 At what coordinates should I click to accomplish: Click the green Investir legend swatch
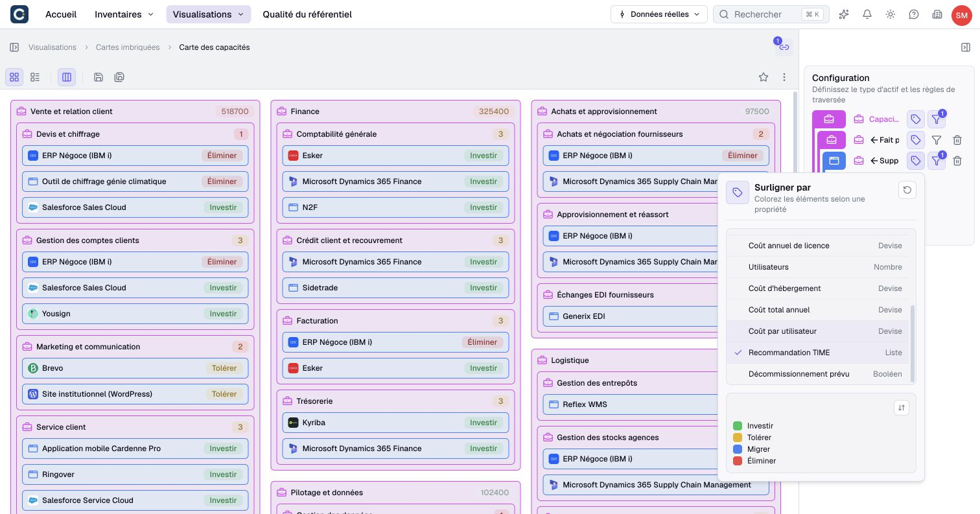tap(738, 426)
